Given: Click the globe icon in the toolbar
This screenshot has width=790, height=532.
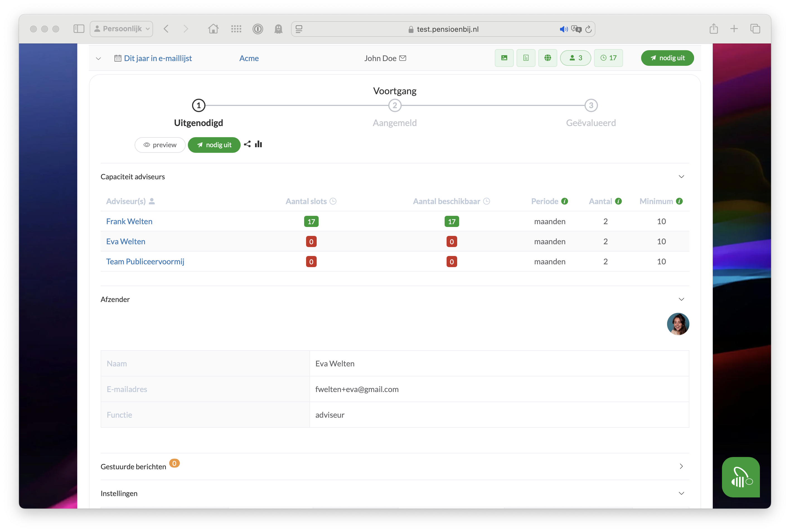Looking at the screenshot, I should pos(547,58).
